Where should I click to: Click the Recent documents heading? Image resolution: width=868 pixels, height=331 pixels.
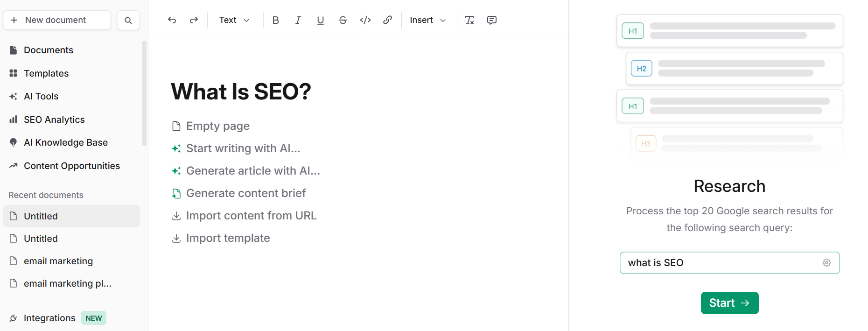tap(46, 195)
